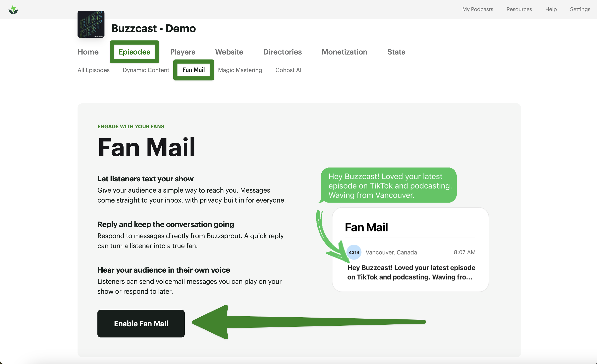Go to the Directories tab
The height and width of the screenshot is (364, 597).
tap(282, 52)
